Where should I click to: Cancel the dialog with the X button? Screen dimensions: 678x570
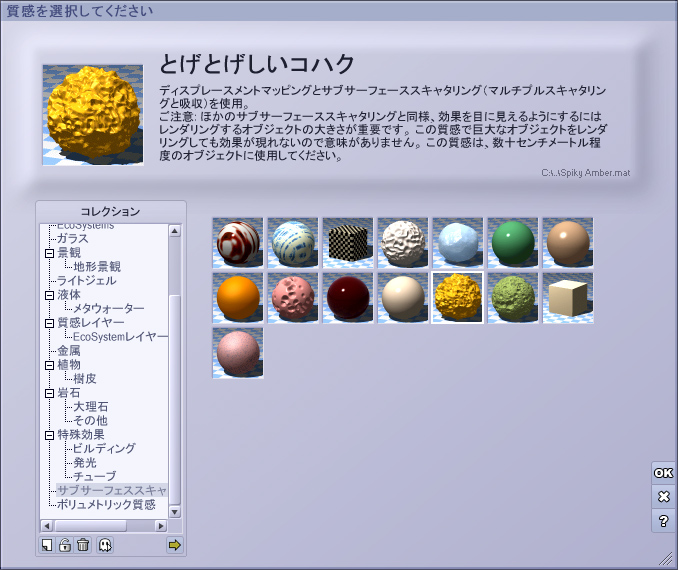(x=663, y=496)
